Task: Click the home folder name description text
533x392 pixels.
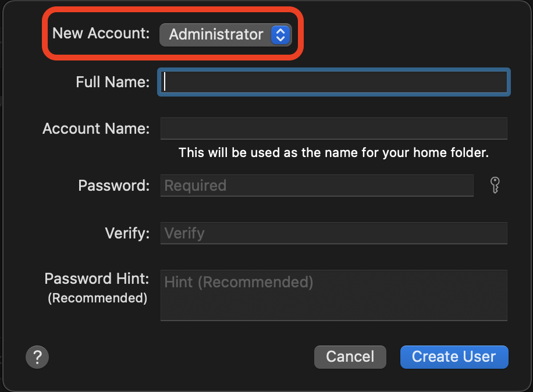Action: pyautogui.click(x=333, y=153)
